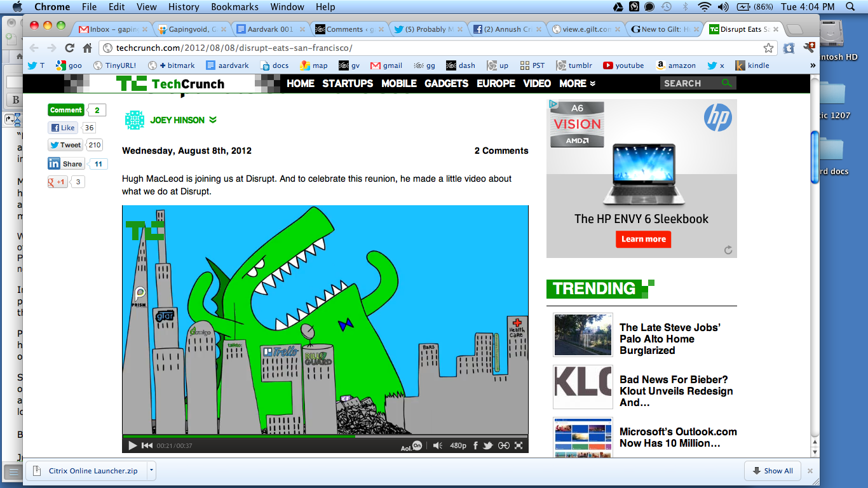Open the STARTUPS navigation section

(348, 83)
